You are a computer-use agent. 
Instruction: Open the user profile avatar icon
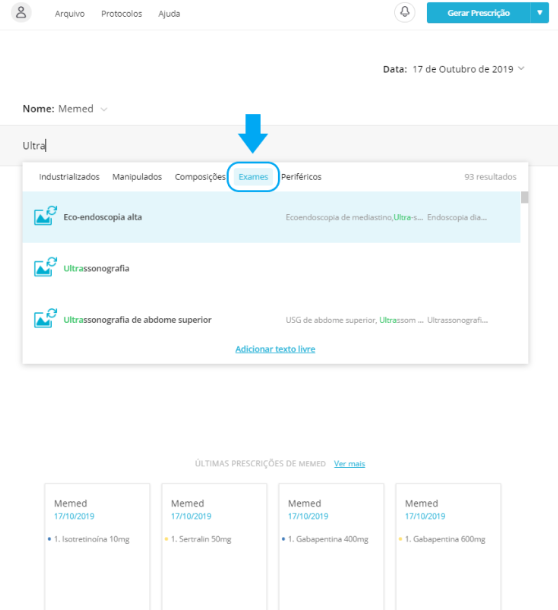21,13
